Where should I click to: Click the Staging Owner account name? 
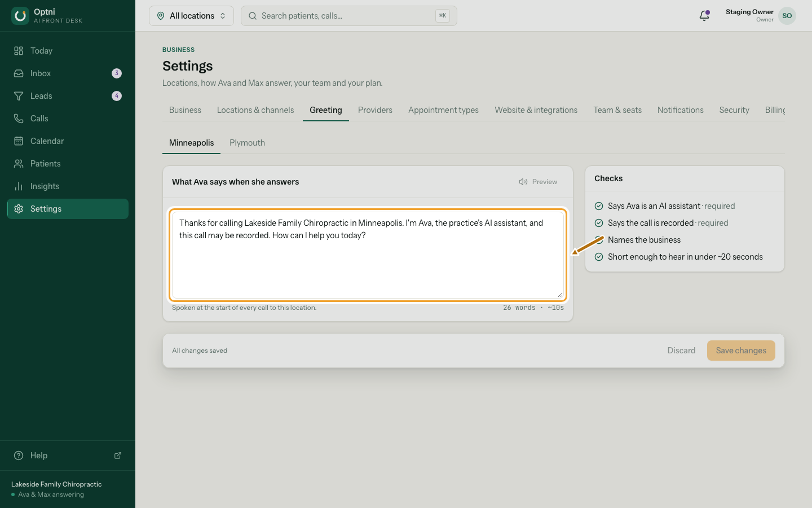pyautogui.click(x=749, y=12)
